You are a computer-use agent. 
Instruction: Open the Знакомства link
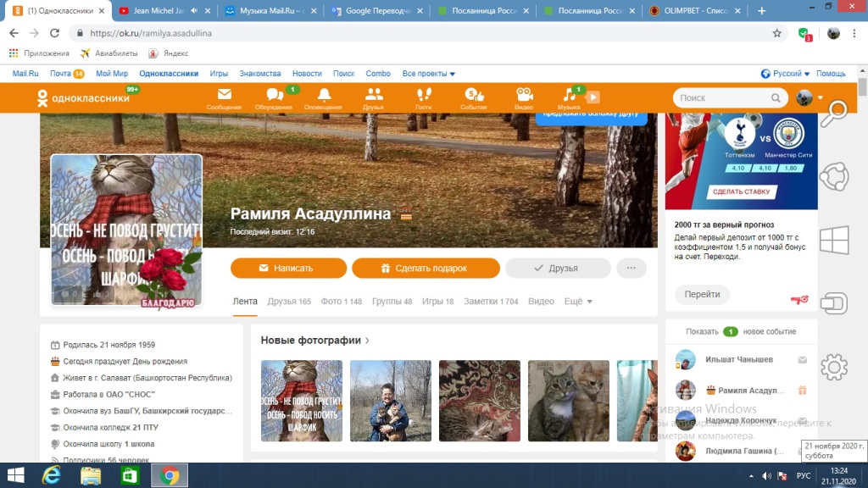tap(259, 74)
